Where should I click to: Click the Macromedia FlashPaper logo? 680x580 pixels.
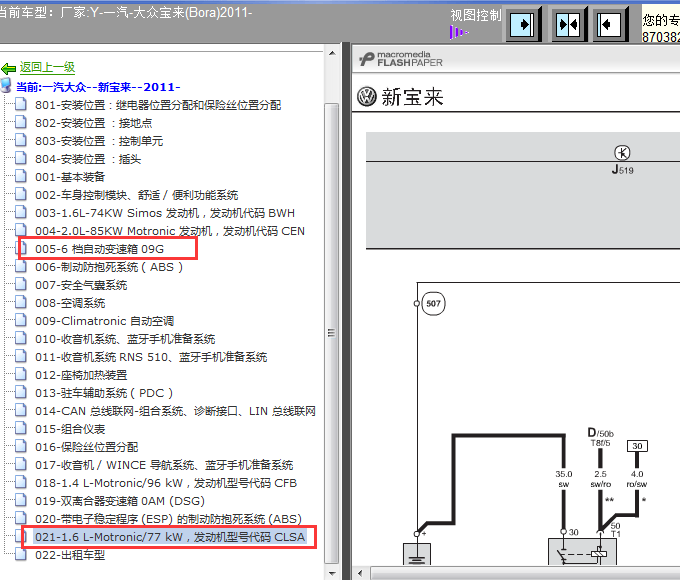point(401,59)
